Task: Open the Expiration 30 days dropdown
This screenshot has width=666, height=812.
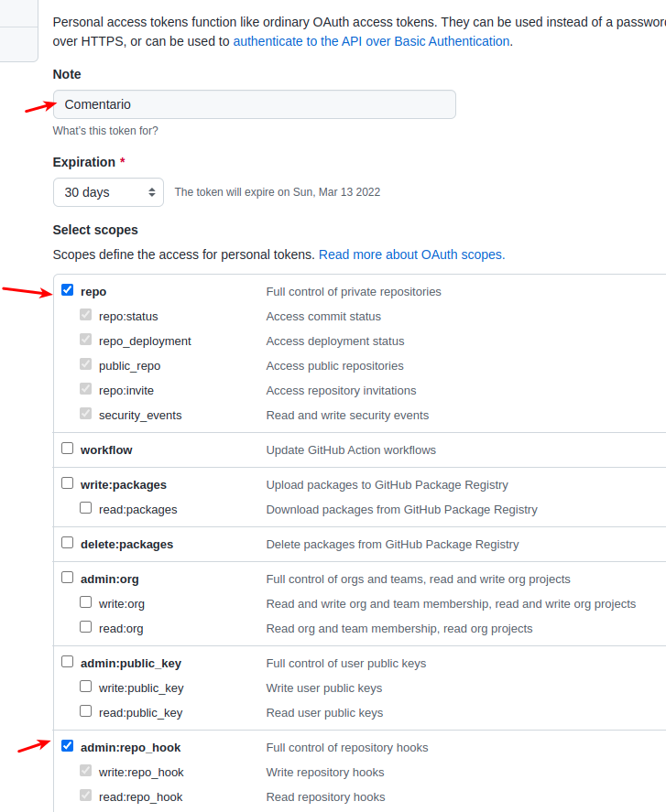Action: tap(108, 192)
